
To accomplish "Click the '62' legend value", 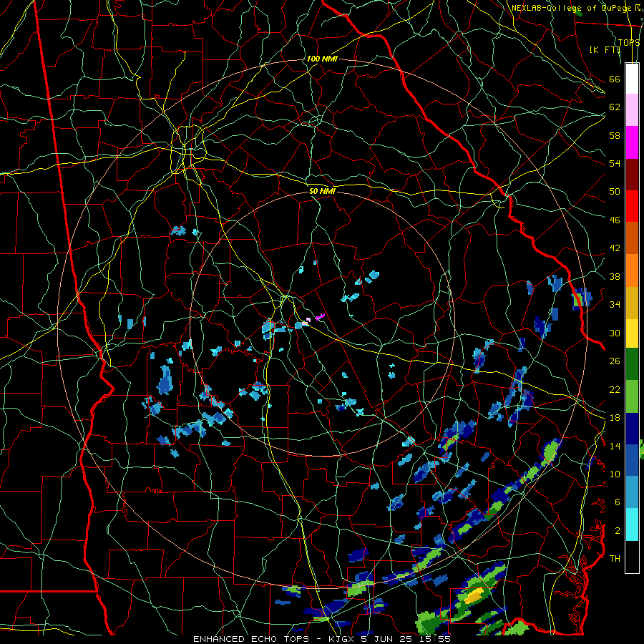I will 615,107.
